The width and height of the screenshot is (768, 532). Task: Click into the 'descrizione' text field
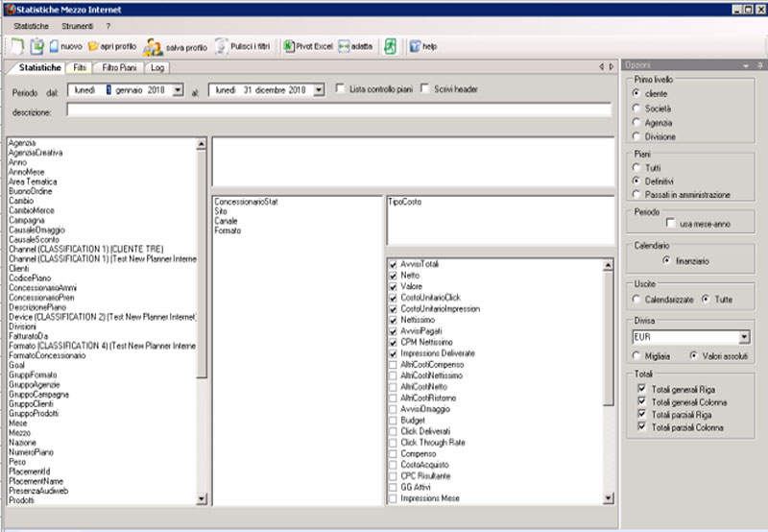pyautogui.click(x=338, y=110)
